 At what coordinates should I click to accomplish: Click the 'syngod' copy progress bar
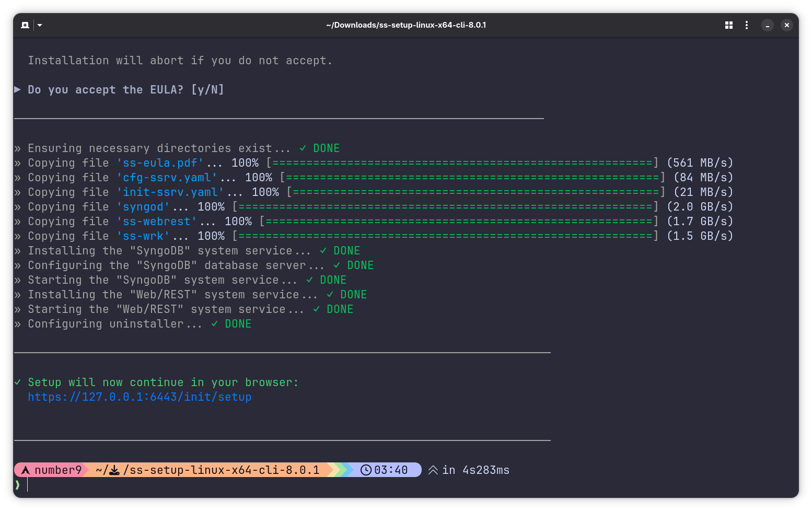coord(446,207)
